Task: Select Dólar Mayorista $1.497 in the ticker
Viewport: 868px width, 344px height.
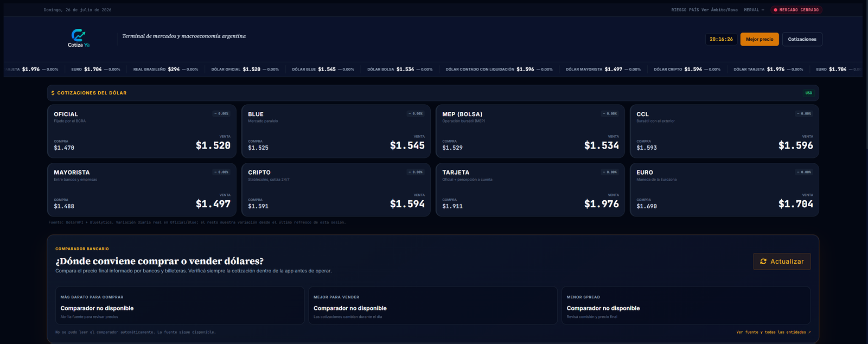Action: 603,69
